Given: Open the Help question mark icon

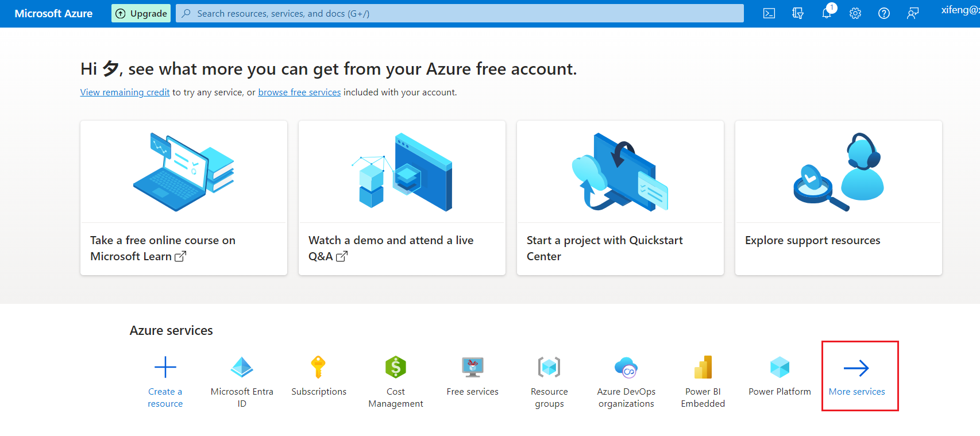Looking at the screenshot, I should coord(884,13).
